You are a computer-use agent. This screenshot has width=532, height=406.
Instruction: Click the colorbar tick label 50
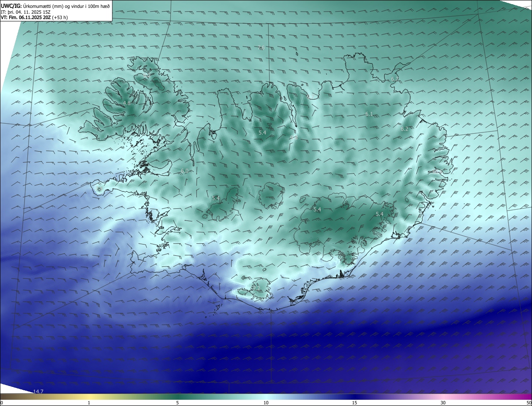[x=529, y=403]
